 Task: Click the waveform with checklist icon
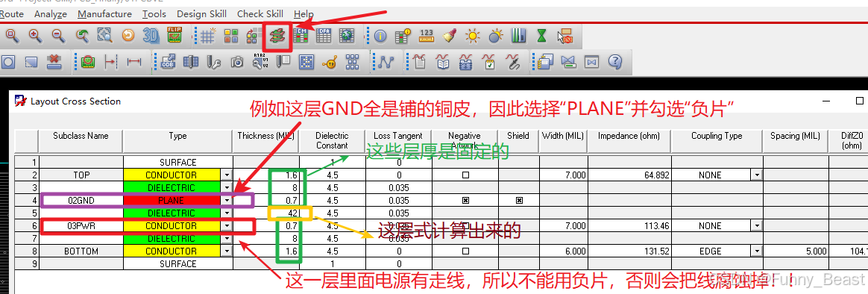[489, 62]
